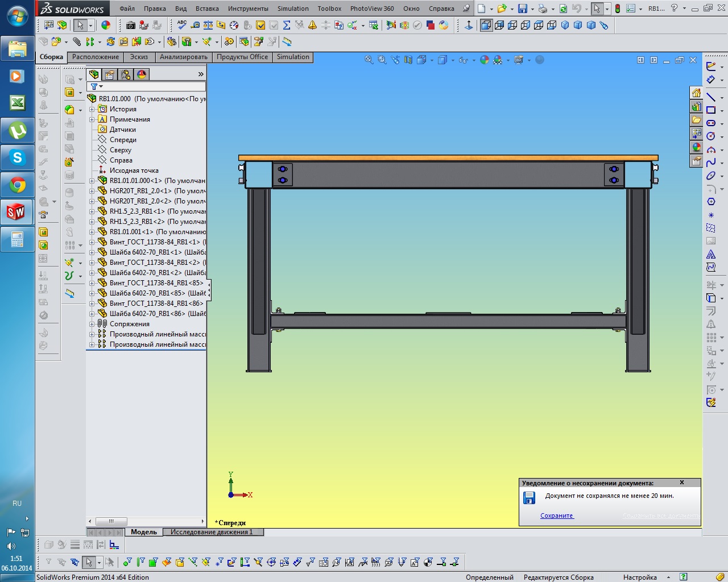
Task: Click the Zoom to Fit magnifier icon
Action: [x=369, y=60]
